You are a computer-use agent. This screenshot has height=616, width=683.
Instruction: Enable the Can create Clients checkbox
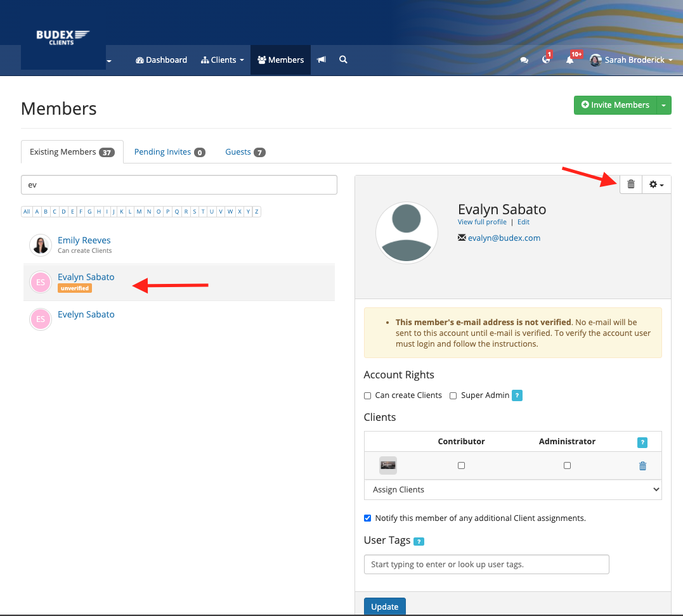tap(367, 395)
